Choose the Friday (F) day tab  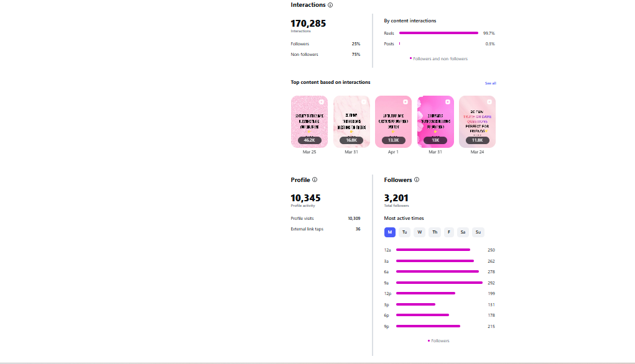pyautogui.click(x=449, y=232)
